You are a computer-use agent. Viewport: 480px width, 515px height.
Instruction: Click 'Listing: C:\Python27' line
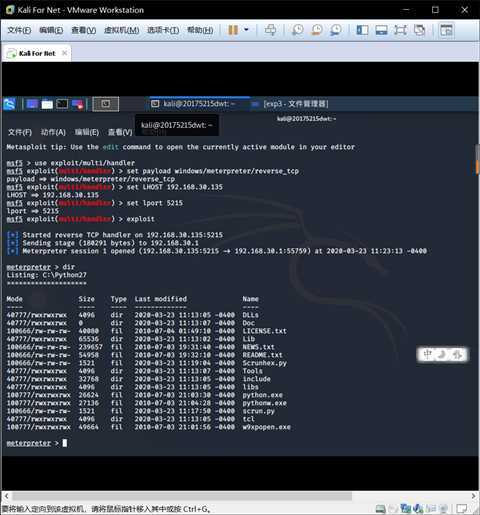47,275
